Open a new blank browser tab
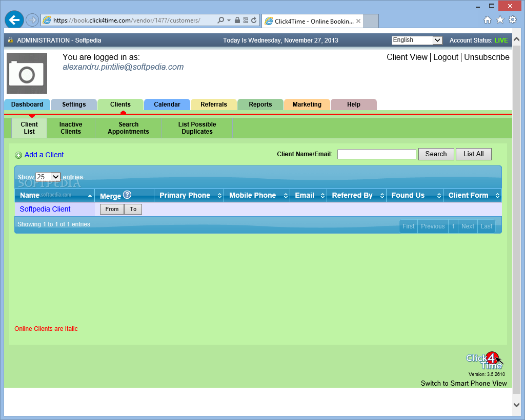This screenshot has height=420, width=525. point(371,21)
